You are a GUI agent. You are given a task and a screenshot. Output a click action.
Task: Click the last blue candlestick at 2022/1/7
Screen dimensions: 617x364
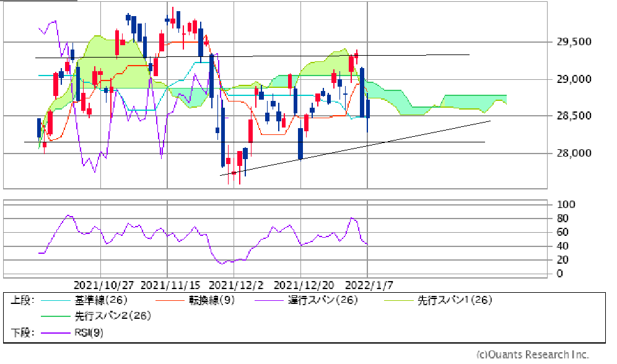pyautogui.click(x=368, y=109)
